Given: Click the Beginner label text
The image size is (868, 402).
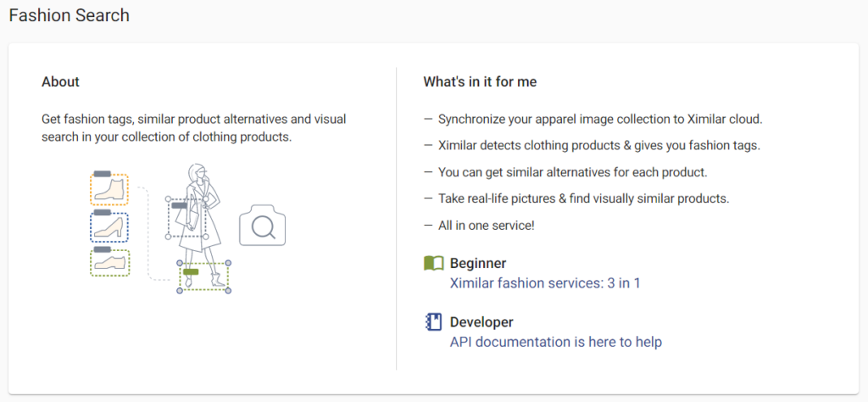Looking at the screenshot, I should point(478,263).
